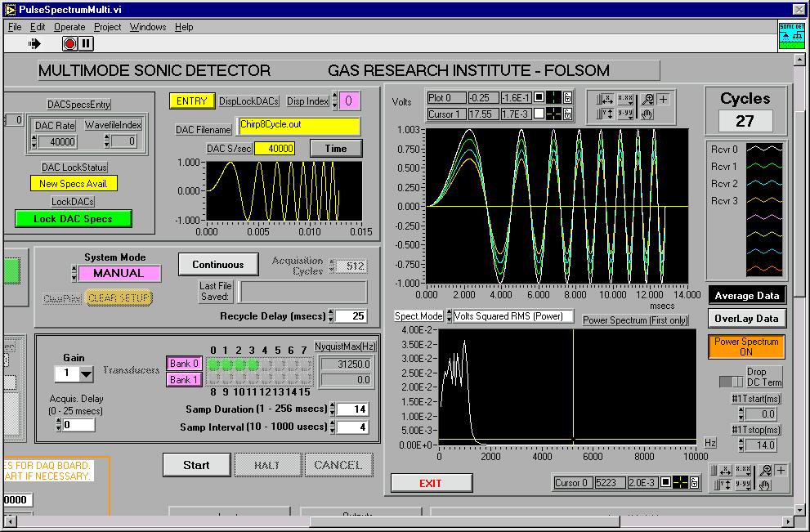The height and width of the screenshot is (532, 810).
Task: Click the DAC Filename field Chirp8Cycle.out
Action: (299, 127)
